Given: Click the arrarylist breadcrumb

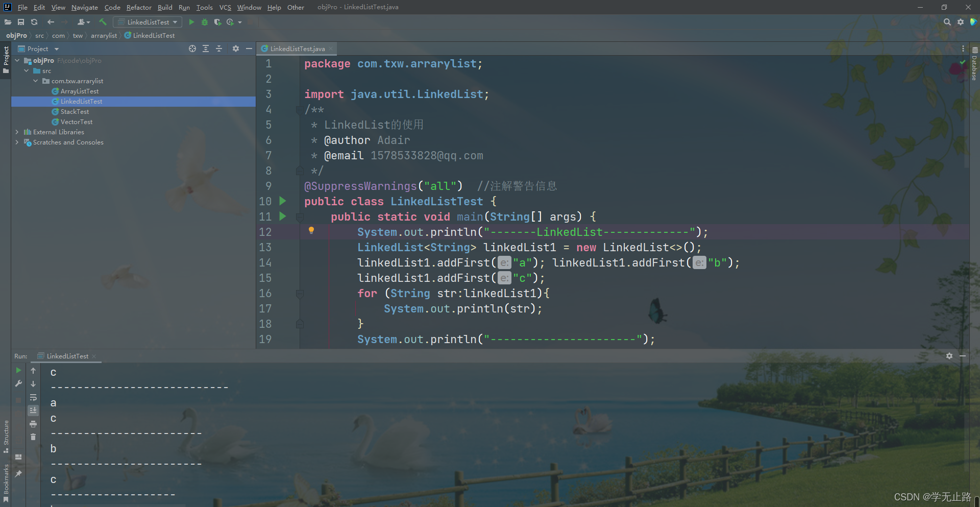Looking at the screenshot, I should (x=104, y=35).
